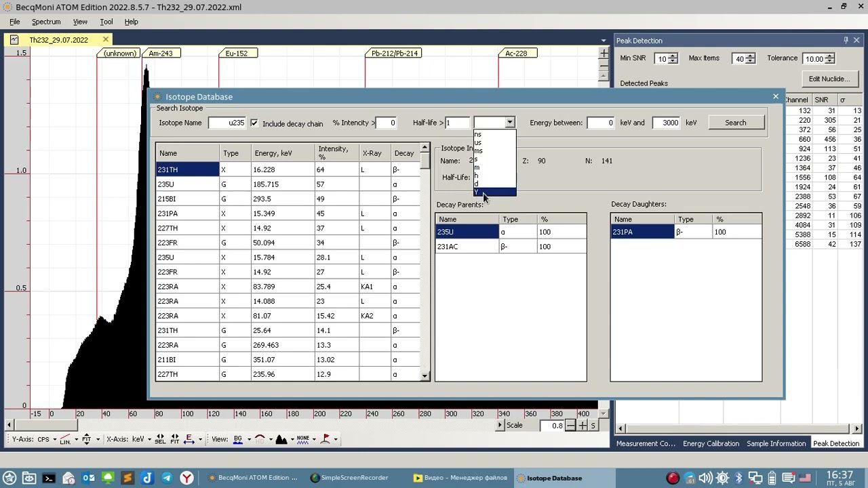Switch to Sample Information tab
This screenshot has width=868, height=488.
(776, 443)
